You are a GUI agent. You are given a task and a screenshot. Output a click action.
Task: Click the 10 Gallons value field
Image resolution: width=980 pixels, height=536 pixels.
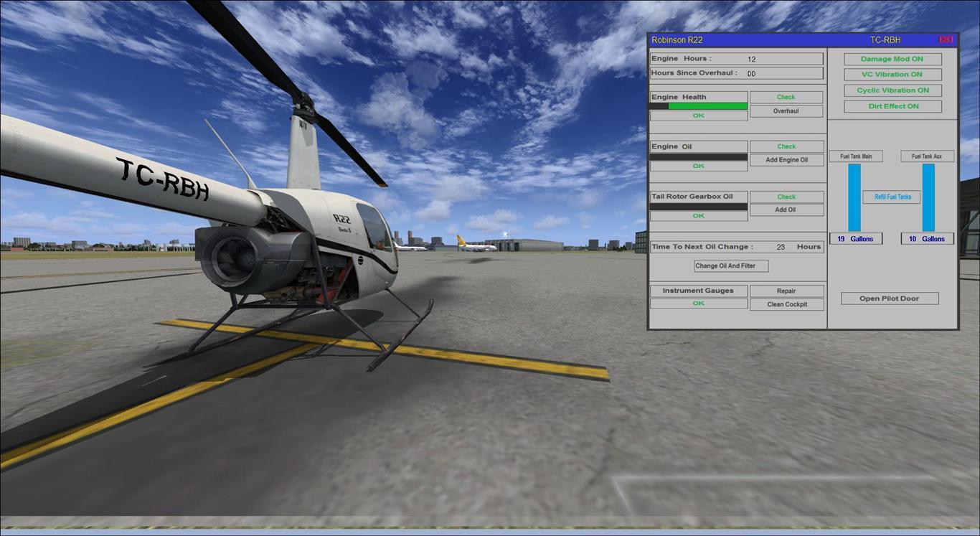[928, 239]
